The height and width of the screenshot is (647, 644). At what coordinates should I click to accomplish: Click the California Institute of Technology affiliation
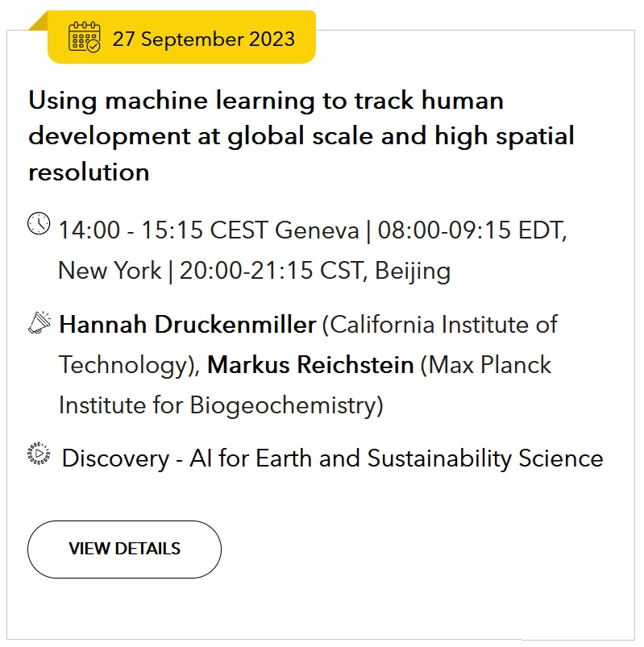[308, 345]
